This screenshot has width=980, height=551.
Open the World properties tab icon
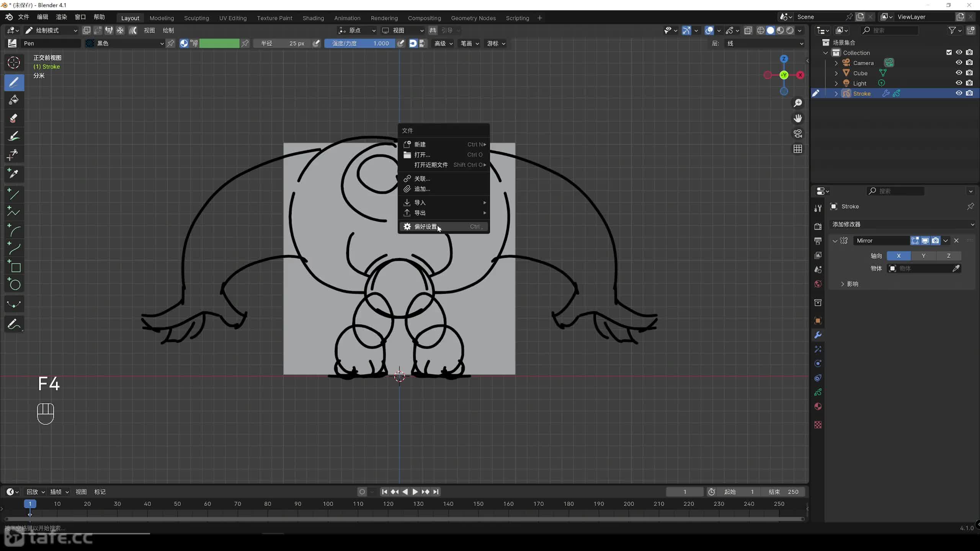pos(818,284)
